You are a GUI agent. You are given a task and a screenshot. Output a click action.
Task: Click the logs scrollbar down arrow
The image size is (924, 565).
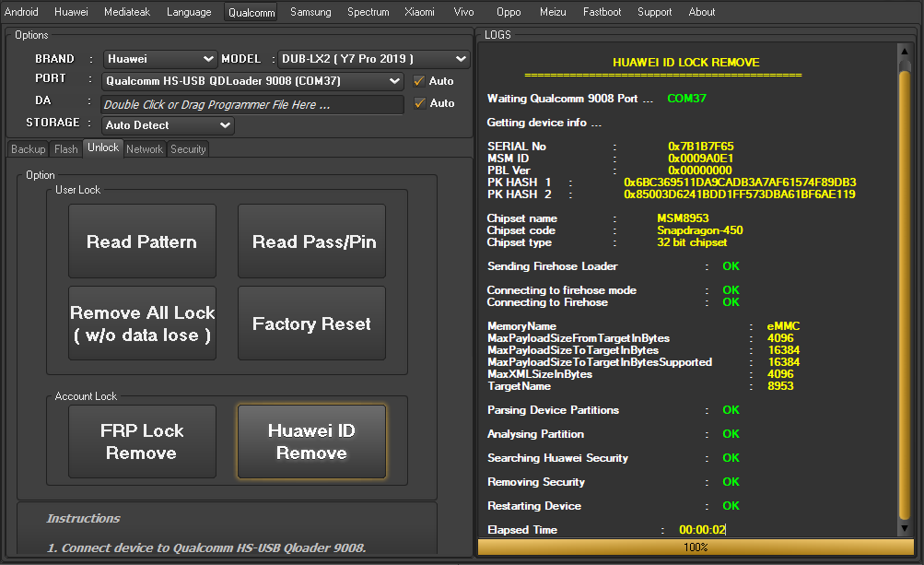[905, 529]
